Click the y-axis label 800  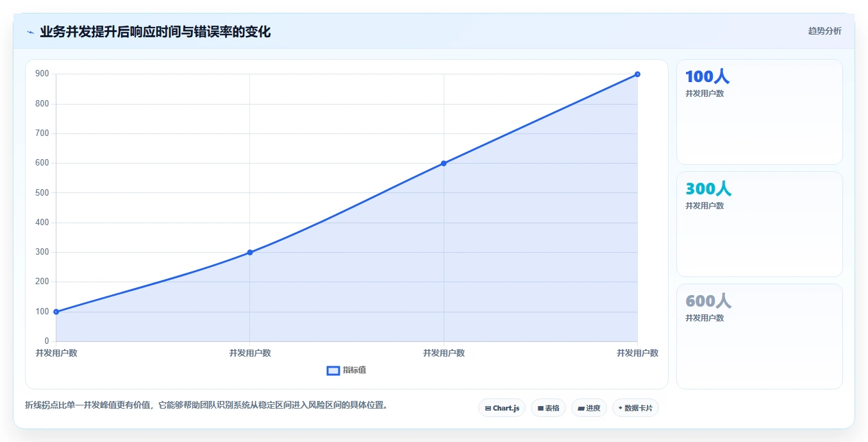pyautogui.click(x=42, y=104)
